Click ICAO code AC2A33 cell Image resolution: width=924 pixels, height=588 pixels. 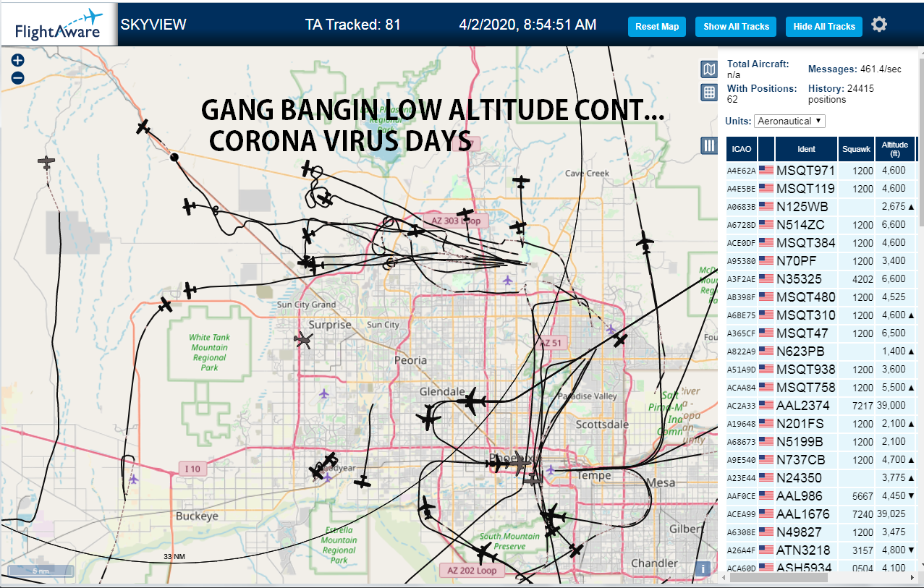[x=741, y=406]
